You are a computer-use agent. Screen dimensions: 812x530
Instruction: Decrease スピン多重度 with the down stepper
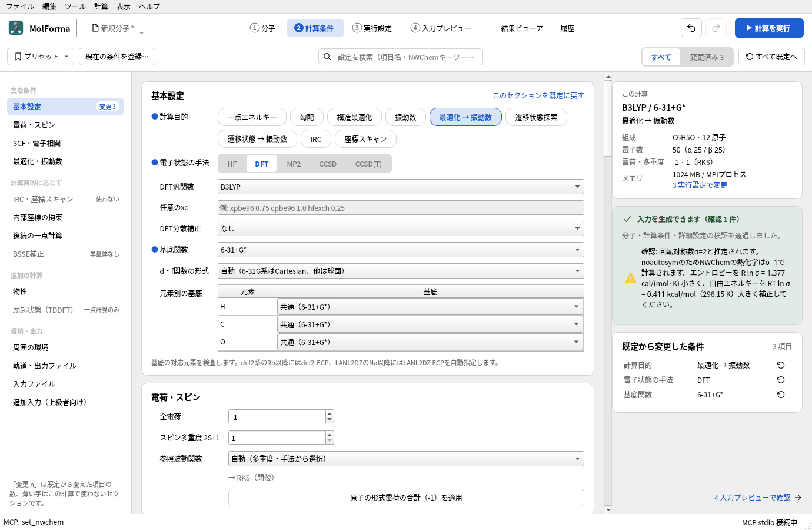pos(330,441)
